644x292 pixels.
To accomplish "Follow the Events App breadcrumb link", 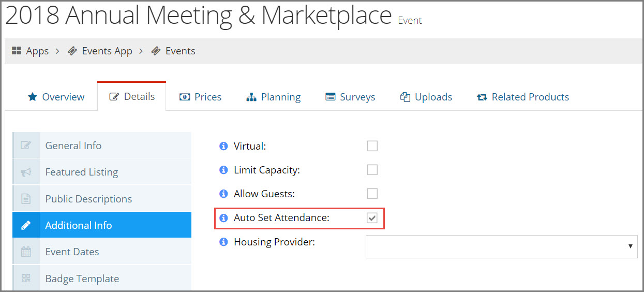I will 100,51.
